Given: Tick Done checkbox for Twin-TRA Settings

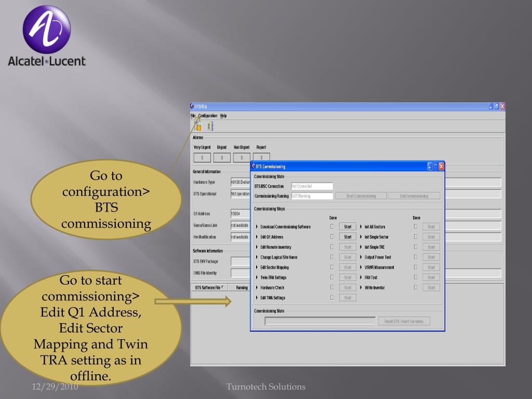Looking at the screenshot, I should tap(332, 277).
